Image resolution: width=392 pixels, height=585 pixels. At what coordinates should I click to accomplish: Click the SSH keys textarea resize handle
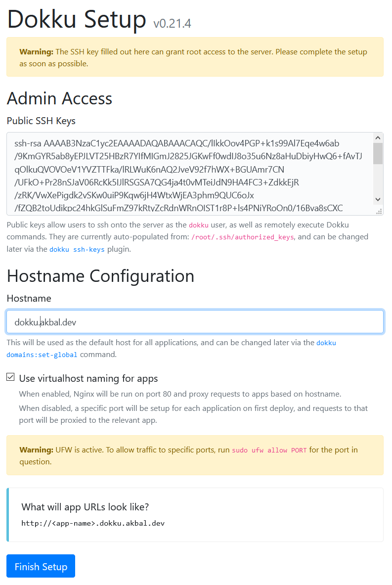coord(380,212)
